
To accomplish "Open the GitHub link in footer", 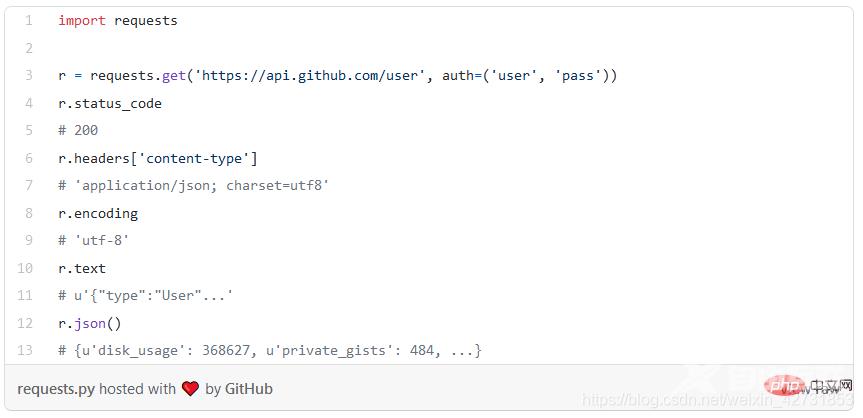I will pyautogui.click(x=248, y=389).
